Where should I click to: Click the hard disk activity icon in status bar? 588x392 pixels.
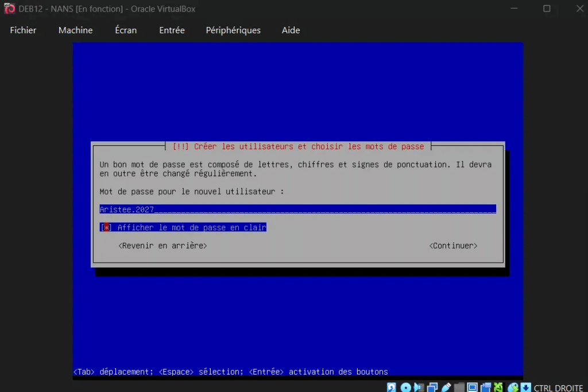coord(392,387)
